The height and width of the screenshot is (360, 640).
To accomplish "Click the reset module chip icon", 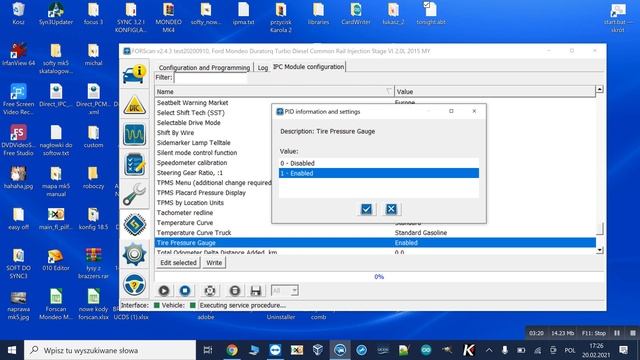I will click(210, 291).
